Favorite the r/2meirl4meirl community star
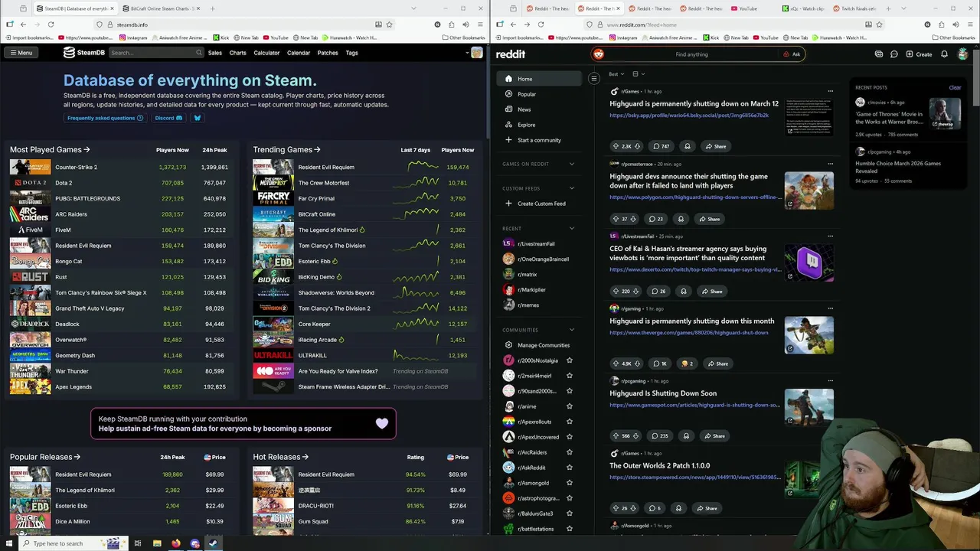The height and width of the screenshot is (551, 980). [x=569, y=376]
